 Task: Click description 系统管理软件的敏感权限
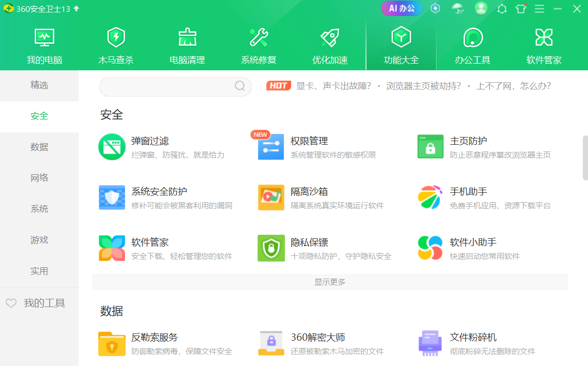click(x=334, y=155)
